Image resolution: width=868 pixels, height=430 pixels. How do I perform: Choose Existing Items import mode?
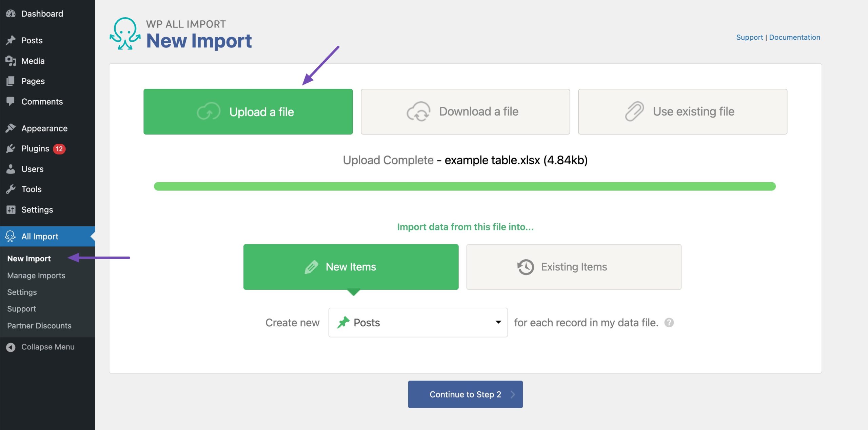point(574,267)
